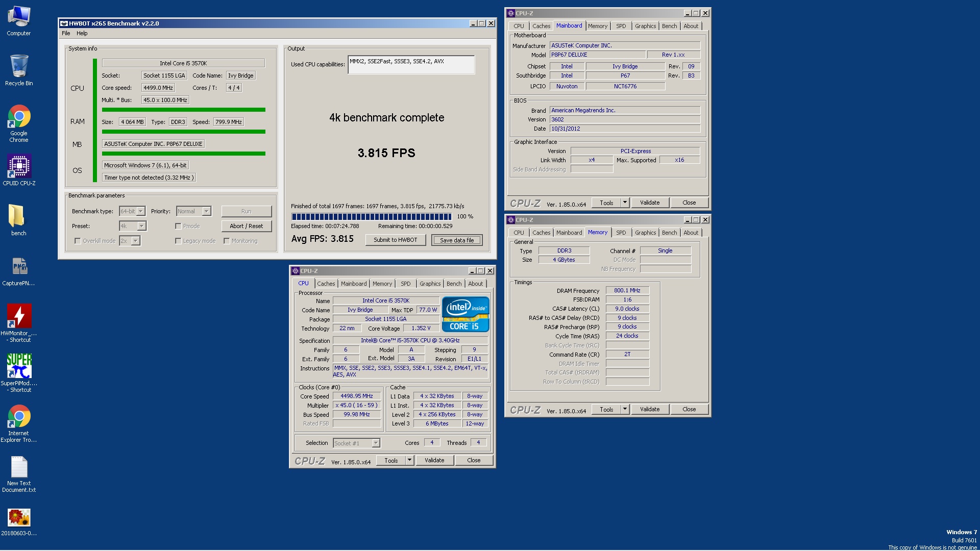Click Validate in CPU-Z CPU window
Image resolution: width=980 pixels, height=551 pixels.
point(434,460)
